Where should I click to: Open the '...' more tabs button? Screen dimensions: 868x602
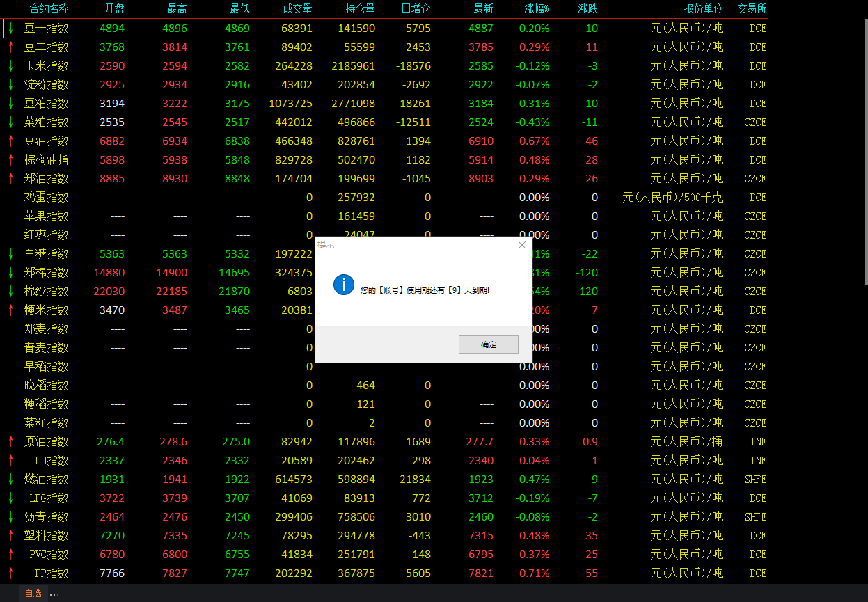click(x=55, y=594)
